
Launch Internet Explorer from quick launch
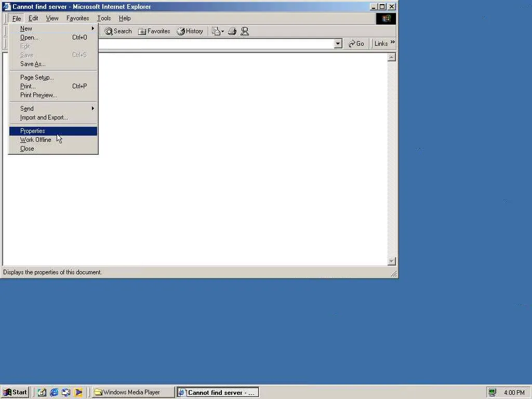[54, 392]
